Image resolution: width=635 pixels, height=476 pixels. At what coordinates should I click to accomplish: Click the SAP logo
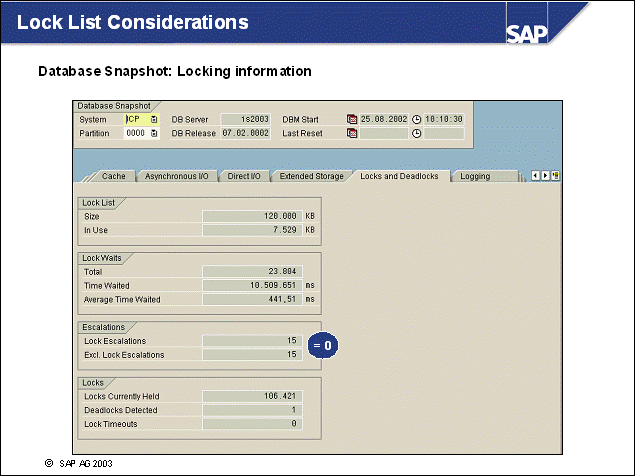[533, 35]
